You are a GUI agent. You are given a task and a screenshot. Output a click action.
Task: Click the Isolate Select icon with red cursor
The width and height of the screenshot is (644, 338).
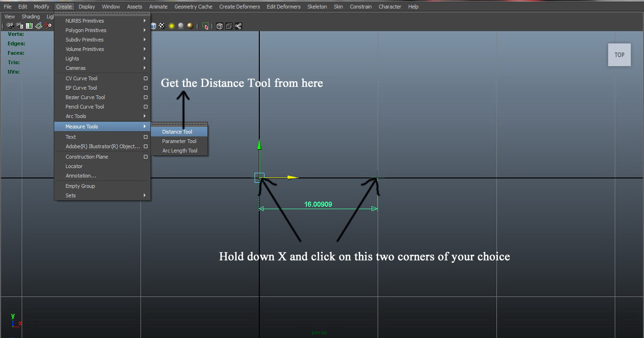(x=206, y=26)
